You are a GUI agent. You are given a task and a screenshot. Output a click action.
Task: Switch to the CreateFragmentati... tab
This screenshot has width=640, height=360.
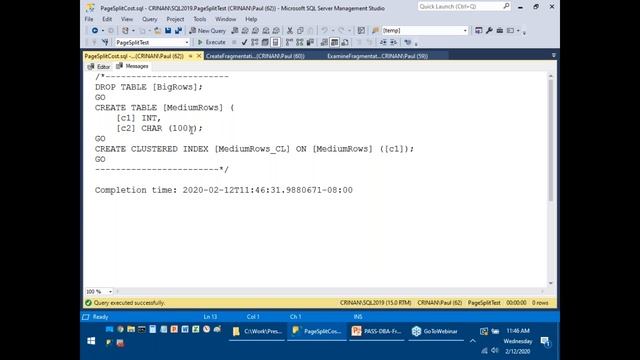(x=255, y=56)
